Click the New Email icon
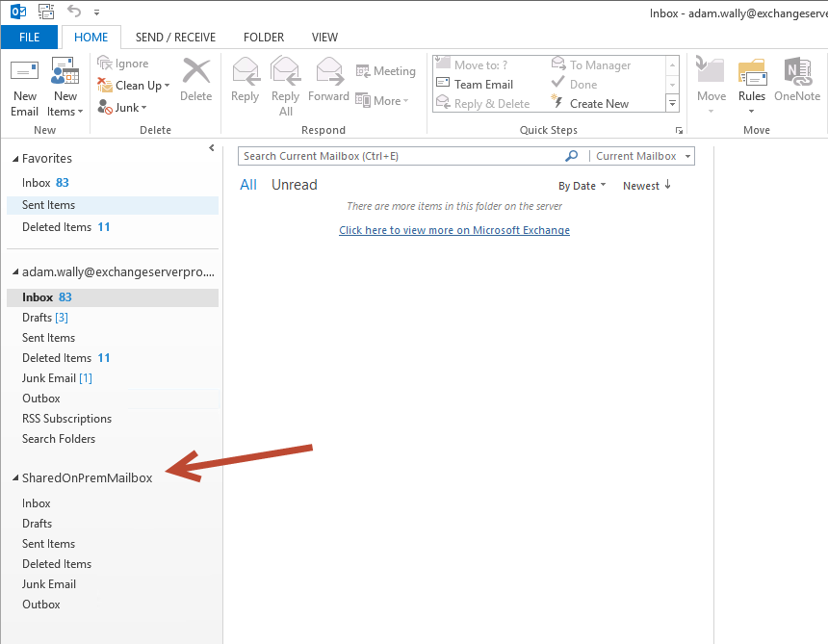 24,70
